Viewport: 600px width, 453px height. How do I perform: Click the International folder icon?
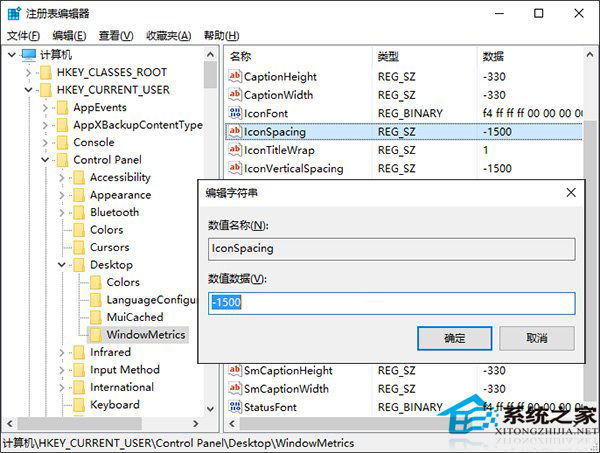79,387
